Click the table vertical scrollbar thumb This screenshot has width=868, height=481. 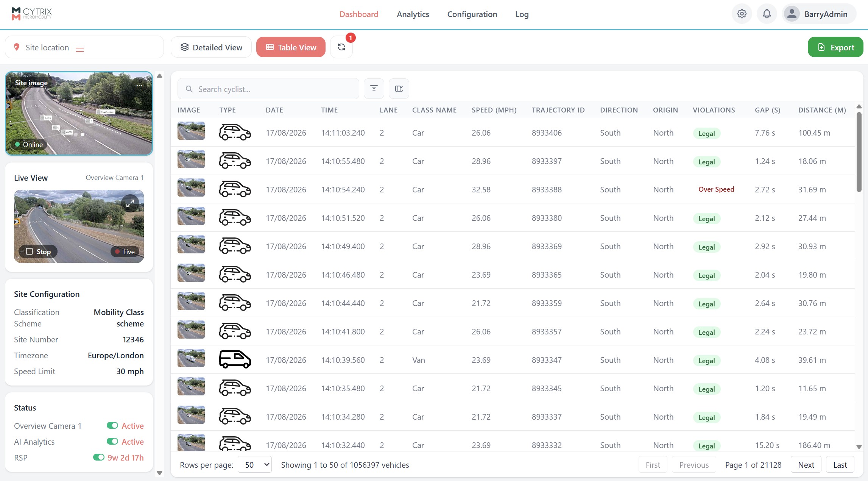(859, 151)
